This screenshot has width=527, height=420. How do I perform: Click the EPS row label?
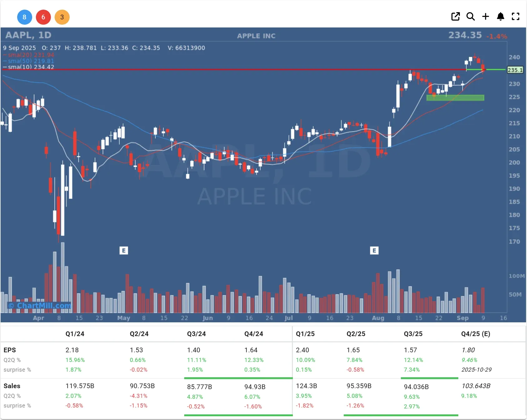point(10,350)
